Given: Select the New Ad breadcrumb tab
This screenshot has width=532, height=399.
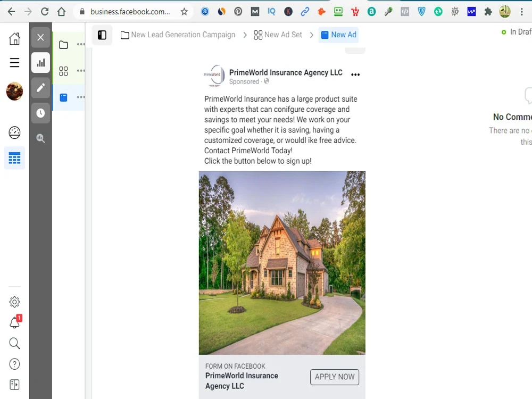Looking at the screenshot, I should [338, 35].
